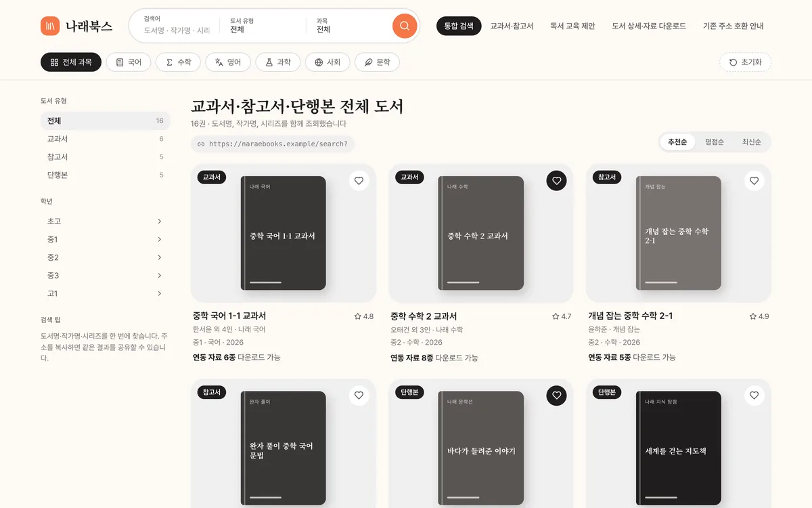Select the 전체 과목 subject chip

71,62
